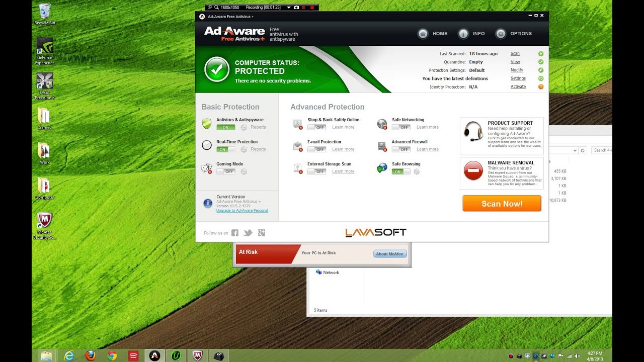This screenshot has height=362, width=644.
Task: Click the green check icon beside View
Action: click(x=541, y=62)
